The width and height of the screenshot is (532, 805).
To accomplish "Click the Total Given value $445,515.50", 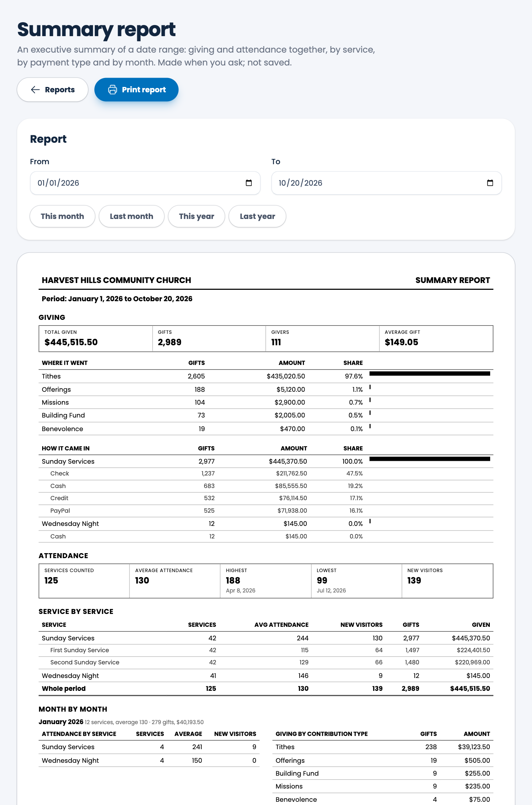I will (71, 342).
